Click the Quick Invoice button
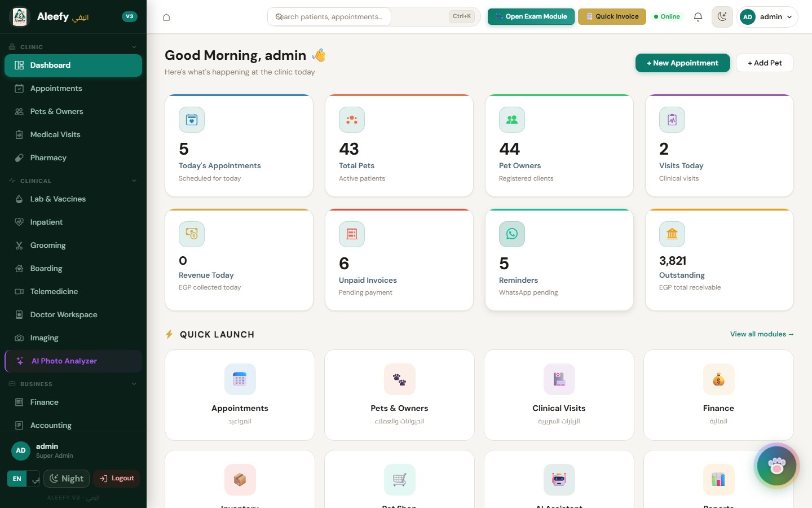The image size is (812, 508). coord(612,16)
